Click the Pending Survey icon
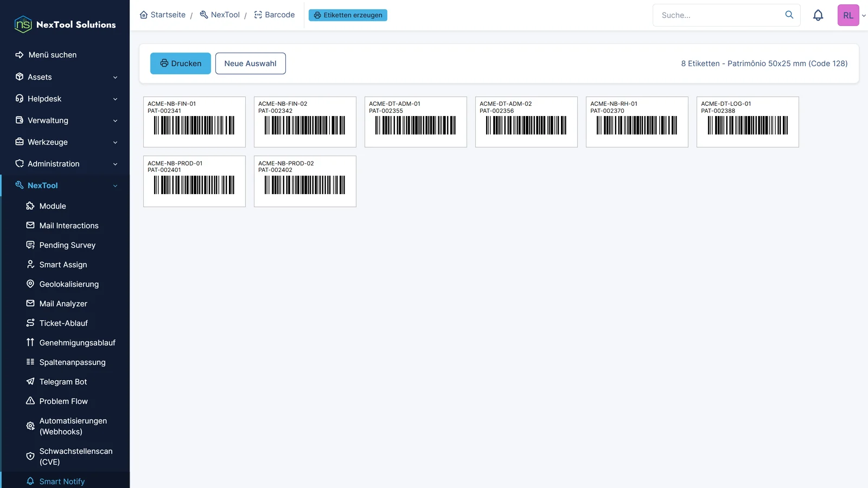 click(x=30, y=245)
